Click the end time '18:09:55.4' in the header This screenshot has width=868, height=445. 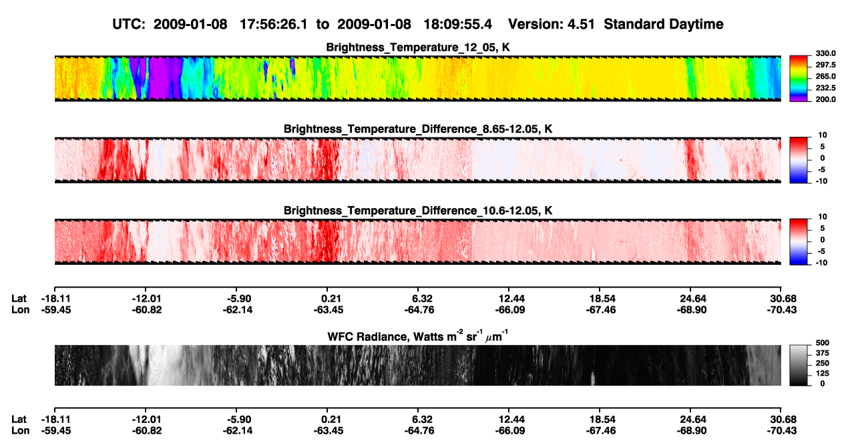point(457,24)
